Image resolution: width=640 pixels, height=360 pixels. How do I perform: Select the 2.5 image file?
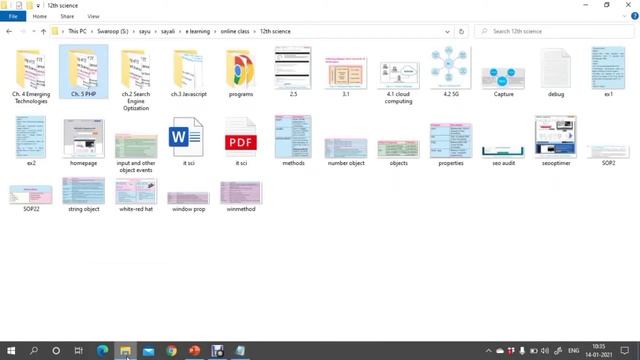pyautogui.click(x=293, y=72)
